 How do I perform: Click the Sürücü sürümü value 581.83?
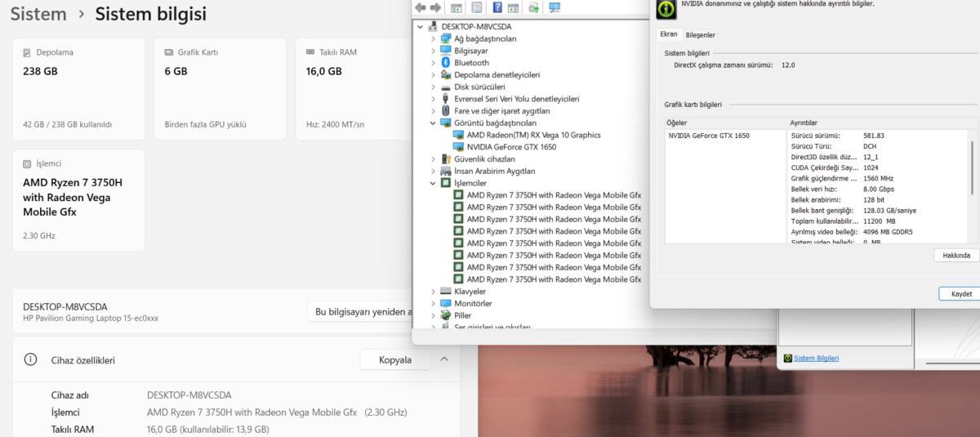pos(874,136)
